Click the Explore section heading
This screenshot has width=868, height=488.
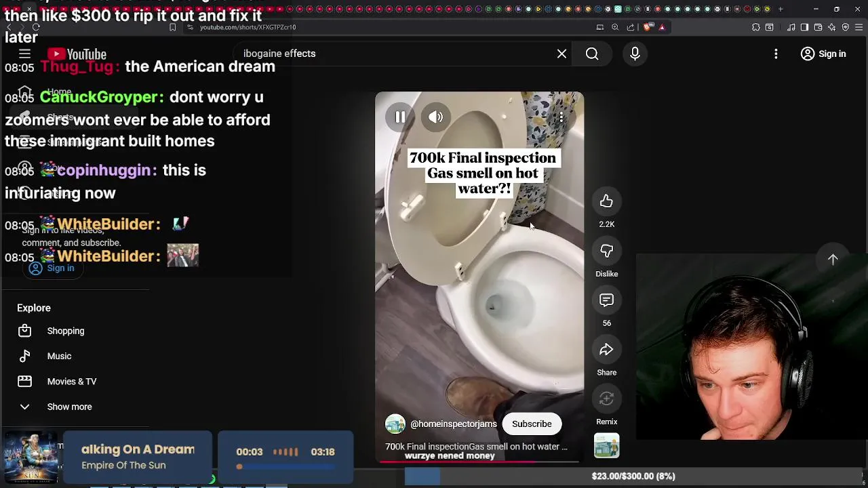click(34, 308)
